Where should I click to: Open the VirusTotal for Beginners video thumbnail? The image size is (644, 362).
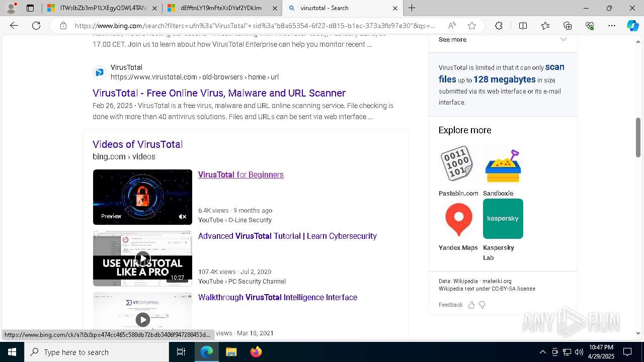[142, 197]
